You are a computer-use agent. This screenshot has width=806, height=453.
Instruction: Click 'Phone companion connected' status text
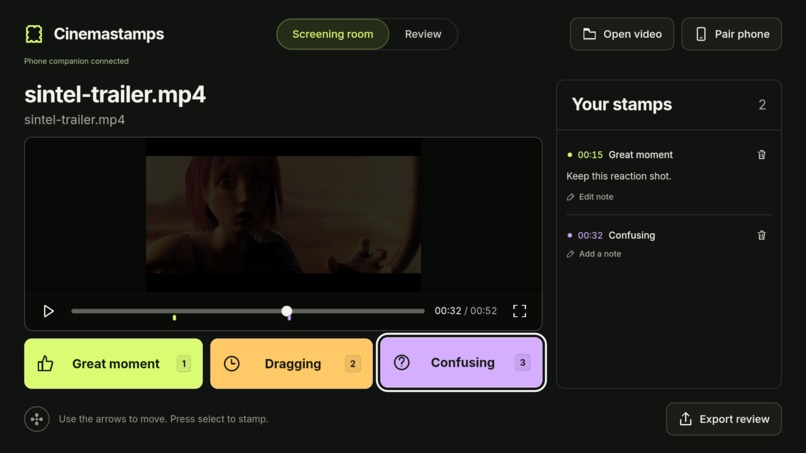click(76, 61)
